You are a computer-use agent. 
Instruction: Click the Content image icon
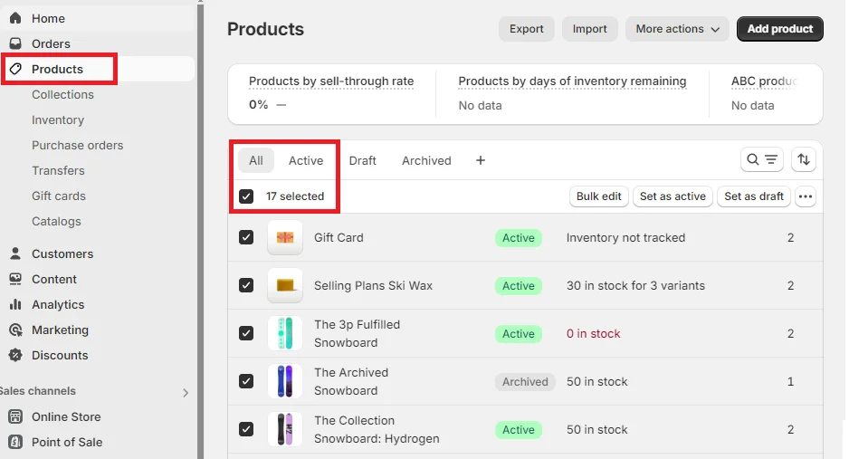(x=15, y=279)
